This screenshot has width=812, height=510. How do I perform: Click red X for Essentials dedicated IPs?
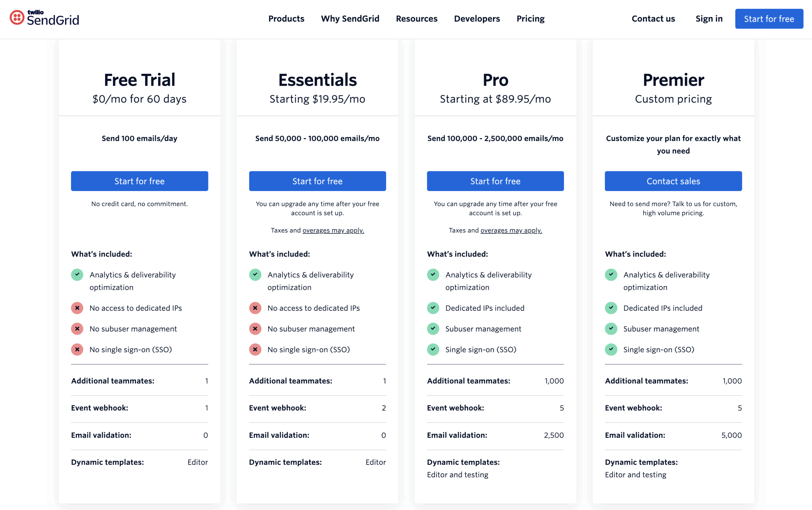pyautogui.click(x=255, y=308)
